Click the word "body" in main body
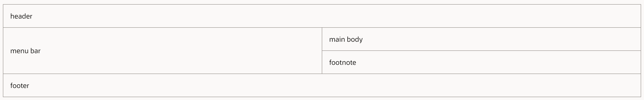 tap(354, 40)
